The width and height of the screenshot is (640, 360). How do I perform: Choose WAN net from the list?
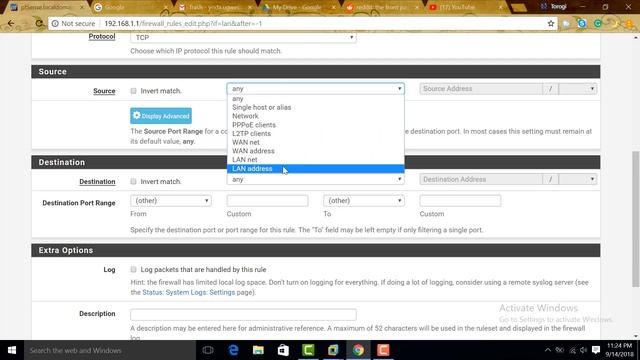point(316,142)
